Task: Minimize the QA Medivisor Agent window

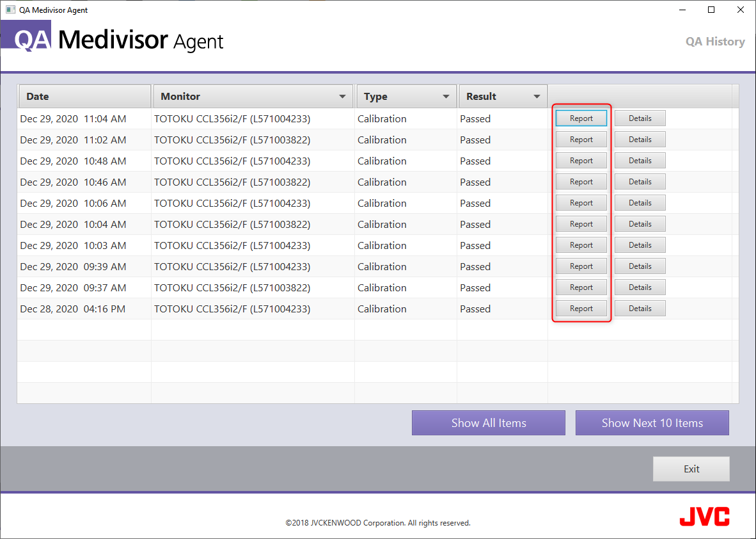Action: pyautogui.click(x=682, y=10)
